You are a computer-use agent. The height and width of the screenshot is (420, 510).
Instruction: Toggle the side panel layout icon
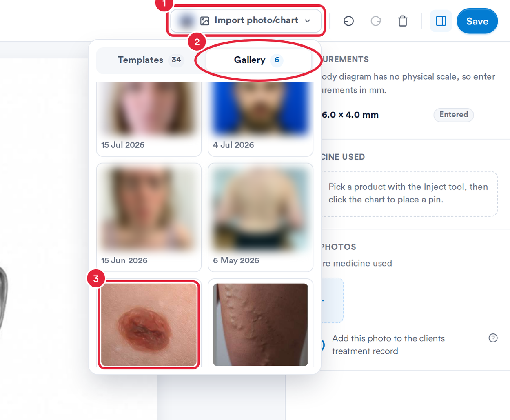(441, 21)
